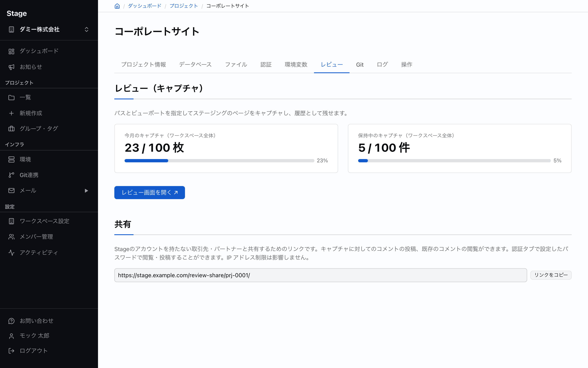Select the レビュー tab
This screenshot has width=588, height=368.
[332, 64]
